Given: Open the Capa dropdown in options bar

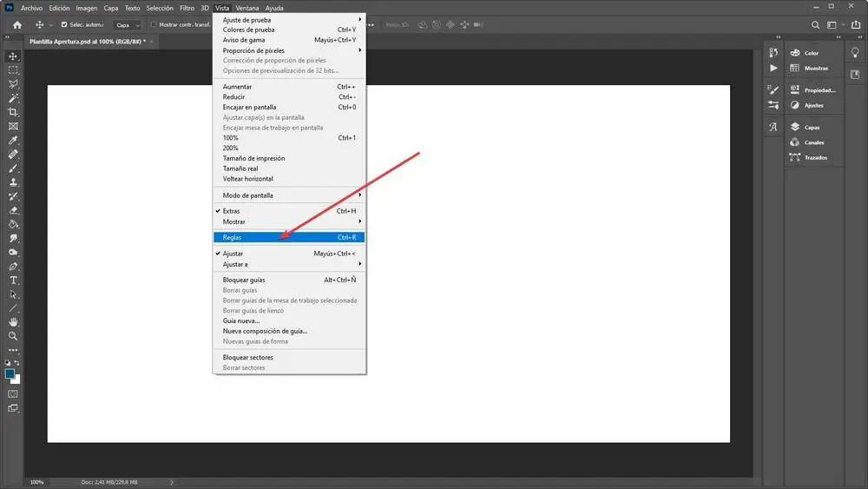Looking at the screenshot, I should pyautogui.click(x=128, y=25).
